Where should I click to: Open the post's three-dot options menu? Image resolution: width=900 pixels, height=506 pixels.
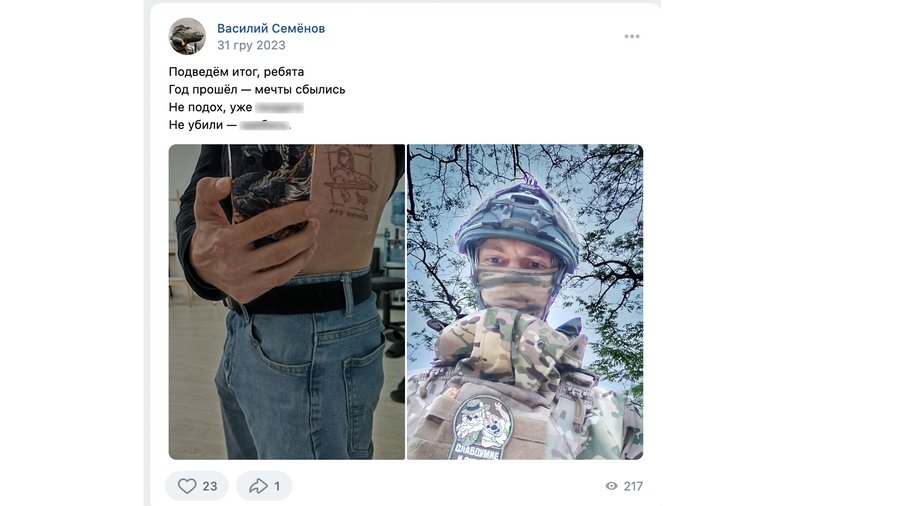(632, 36)
